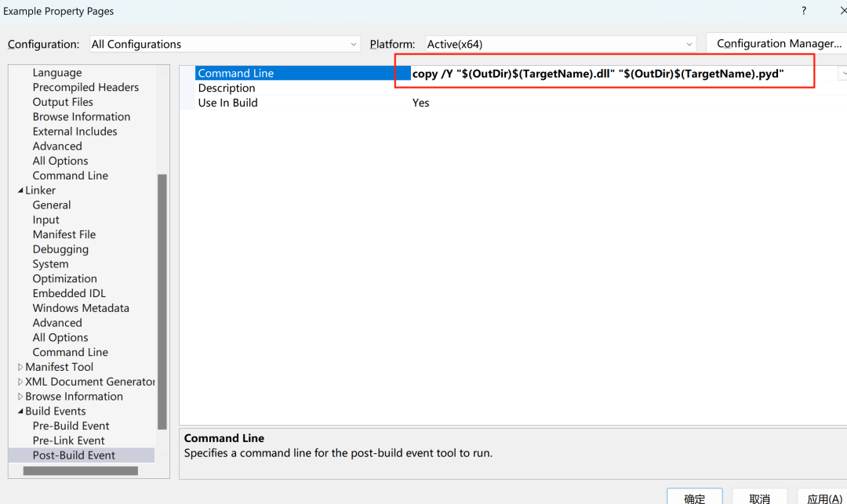Expand the XML Document Generator node

click(x=20, y=382)
